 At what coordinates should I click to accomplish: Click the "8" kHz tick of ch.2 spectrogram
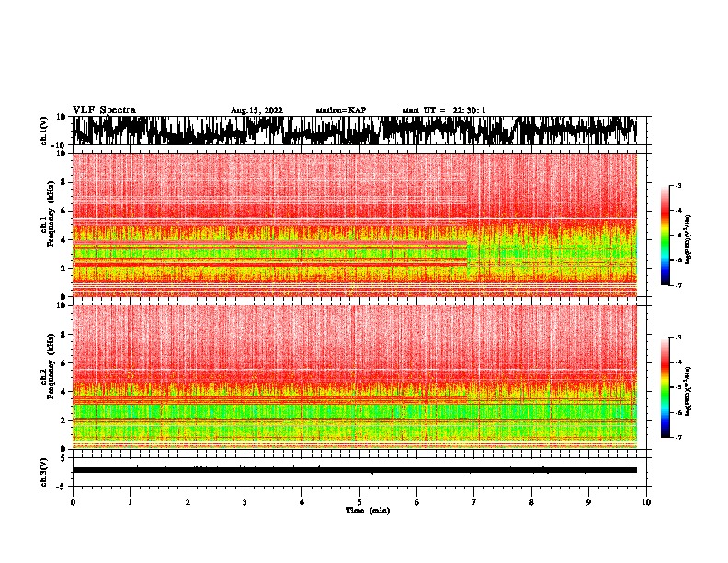click(x=63, y=335)
